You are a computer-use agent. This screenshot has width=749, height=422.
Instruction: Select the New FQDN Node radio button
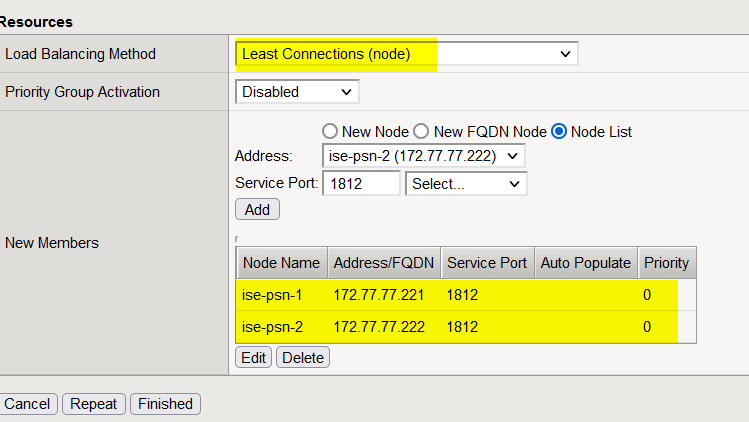tap(421, 131)
